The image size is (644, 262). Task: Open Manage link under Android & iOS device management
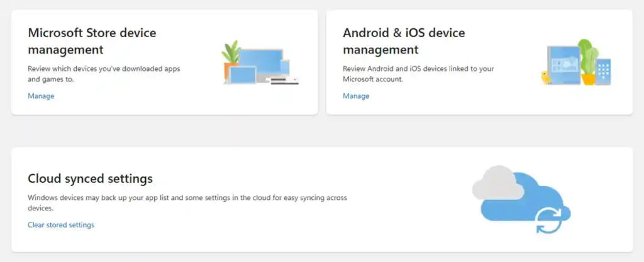[x=356, y=96]
